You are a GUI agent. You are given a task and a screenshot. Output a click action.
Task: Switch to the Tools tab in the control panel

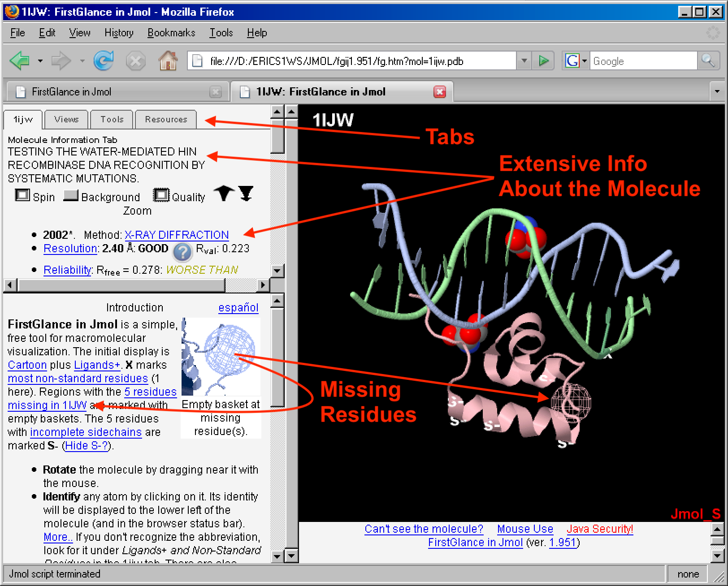click(x=112, y=119)
